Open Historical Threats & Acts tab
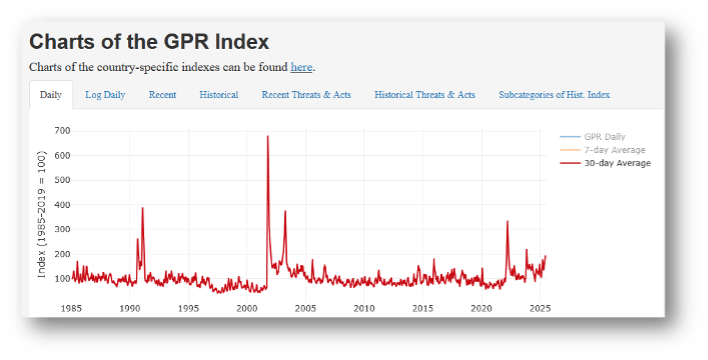Viewport: 708px width, 360px height. pyautogui.click(x=424, y=95)
